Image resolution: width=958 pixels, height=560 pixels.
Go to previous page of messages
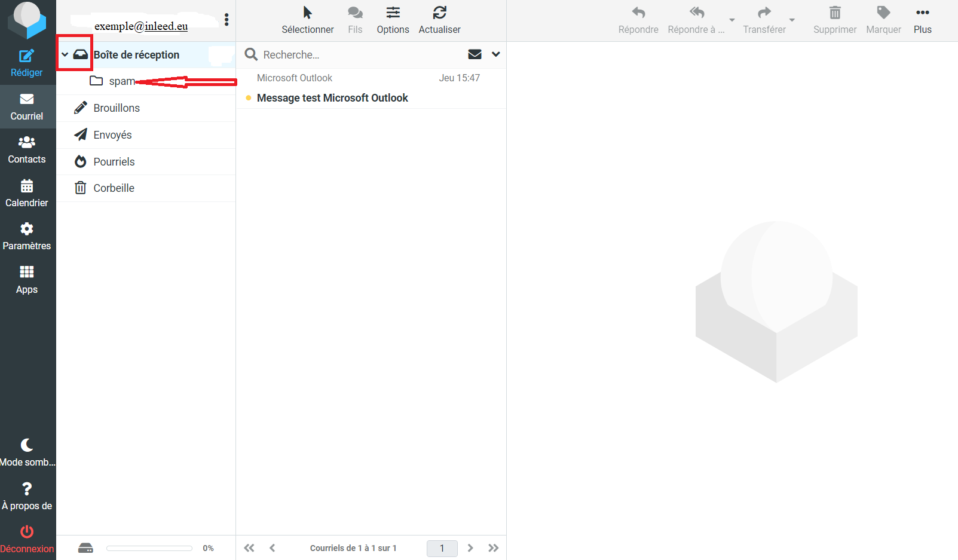point(273,548)
